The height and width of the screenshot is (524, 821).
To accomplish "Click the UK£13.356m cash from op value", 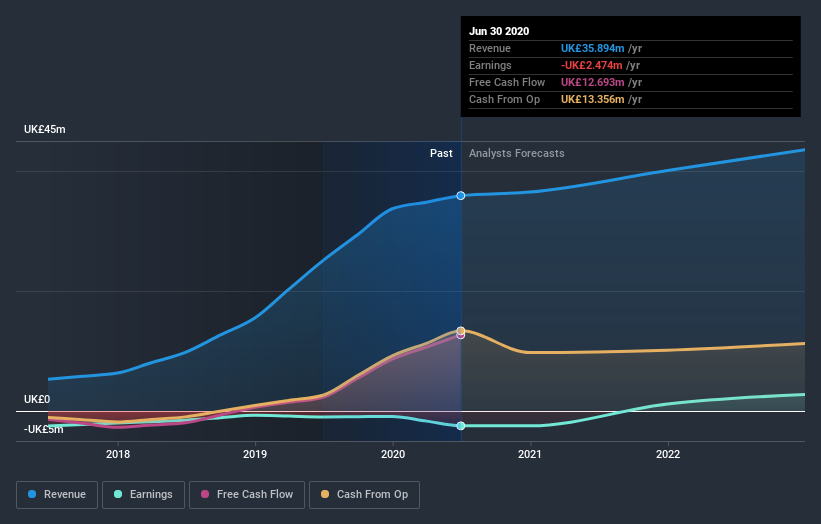I will pyautogui.click(x=592, y=99).
